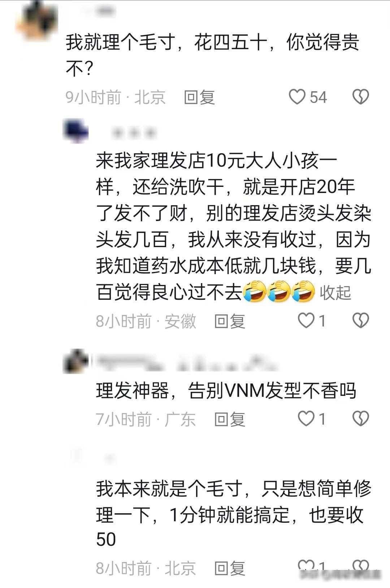This screenshot has height=588, width=390.
Task: Select the comment text about 理发神器
Action: pyautogui.click(x=226, y=391)
